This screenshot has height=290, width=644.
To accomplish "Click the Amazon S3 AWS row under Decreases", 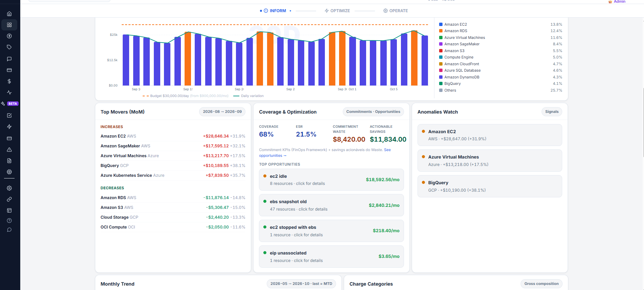I will (x=173, y=208).
